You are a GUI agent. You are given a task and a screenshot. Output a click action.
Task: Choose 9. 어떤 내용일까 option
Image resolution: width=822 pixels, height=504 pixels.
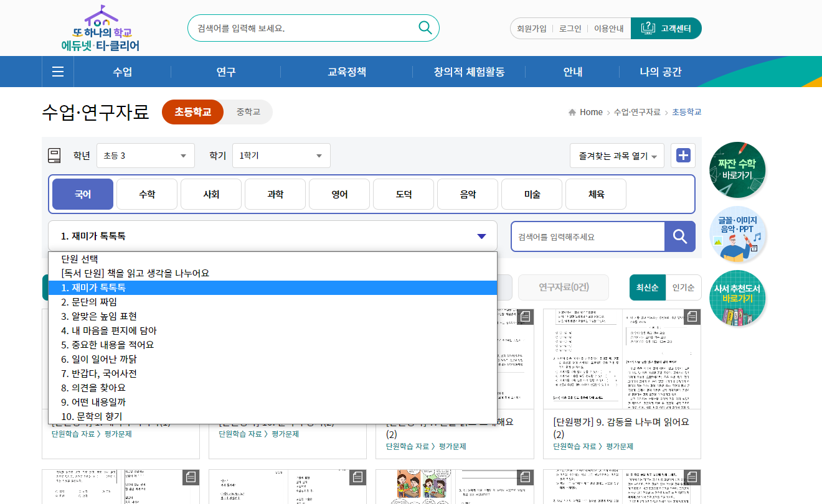273,402
